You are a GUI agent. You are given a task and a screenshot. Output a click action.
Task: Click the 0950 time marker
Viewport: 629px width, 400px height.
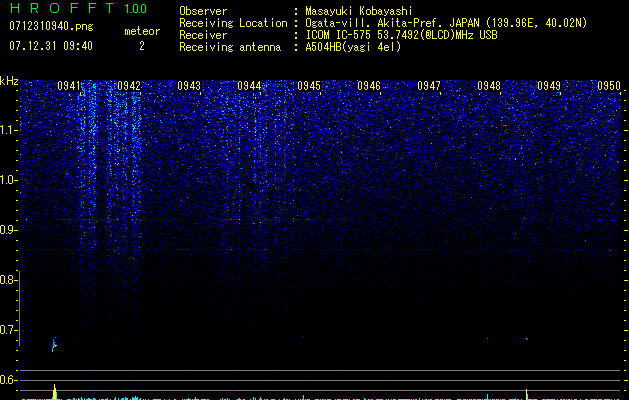click(609, 86)
